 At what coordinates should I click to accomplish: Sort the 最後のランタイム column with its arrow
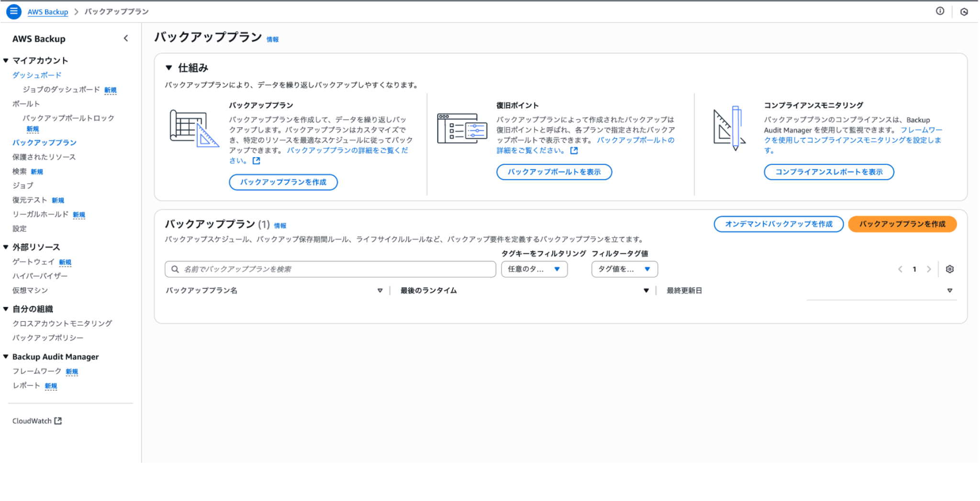click(x=646, y=290)
